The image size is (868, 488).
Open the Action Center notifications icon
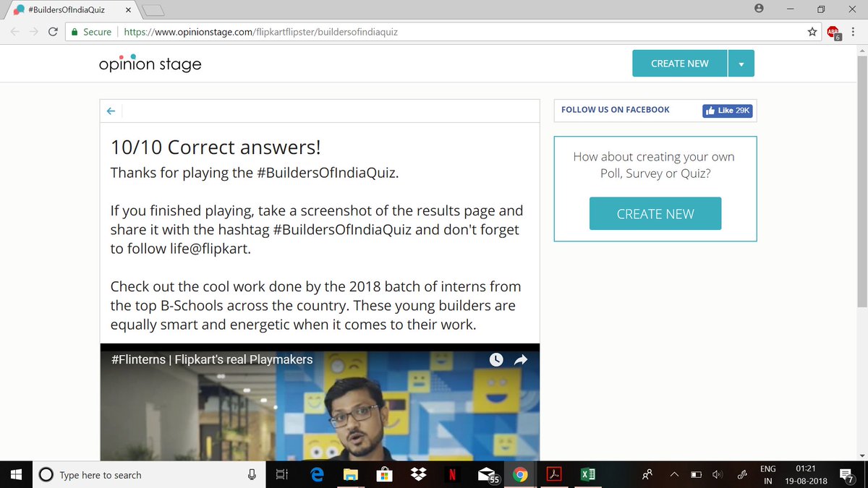[x=846, y=474]
